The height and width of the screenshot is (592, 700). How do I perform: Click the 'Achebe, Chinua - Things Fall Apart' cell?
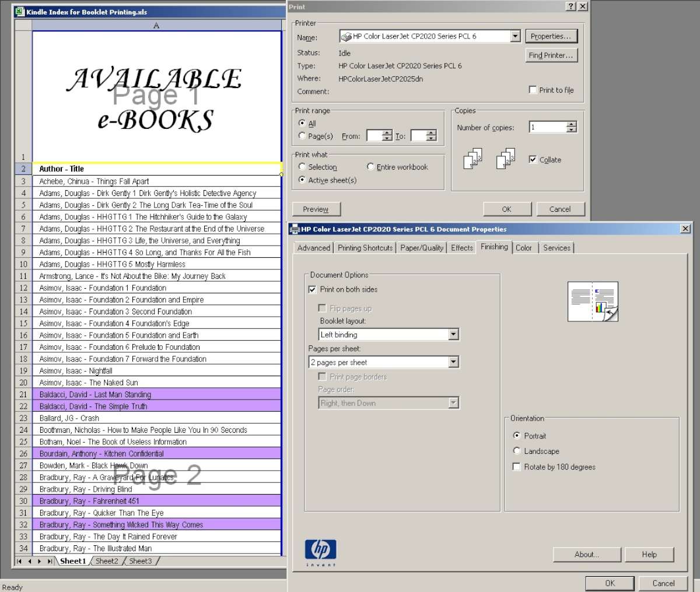pos(156,181)
